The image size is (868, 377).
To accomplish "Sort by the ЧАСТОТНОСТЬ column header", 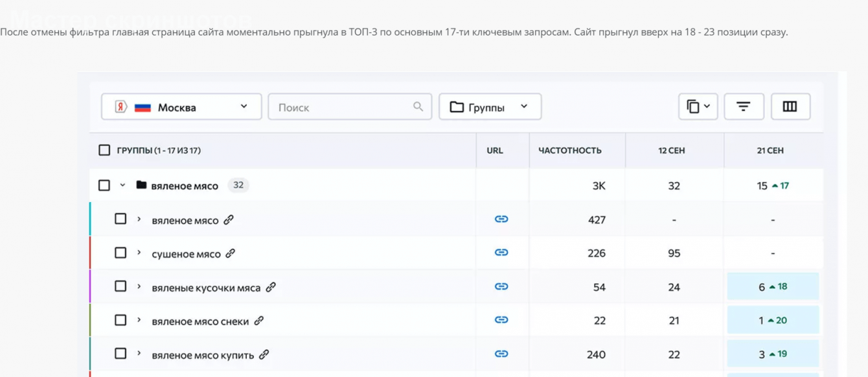I will (570, 150).
